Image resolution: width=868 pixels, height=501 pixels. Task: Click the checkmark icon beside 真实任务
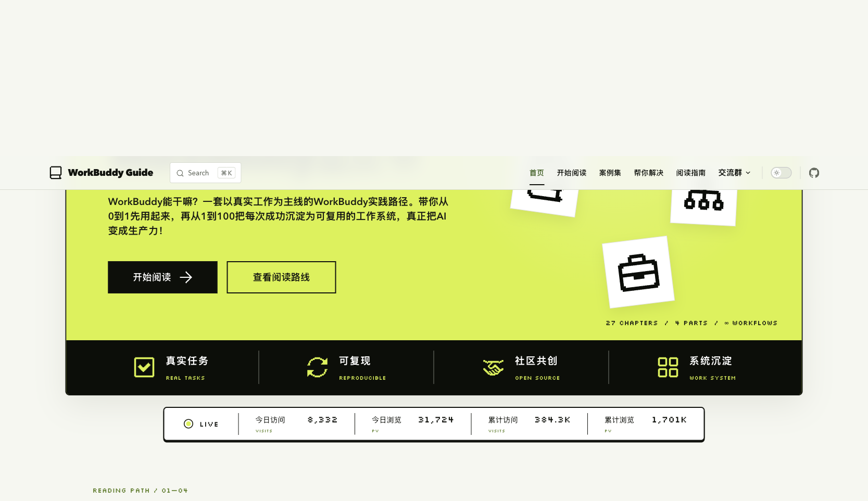click(x=144, y=367)
